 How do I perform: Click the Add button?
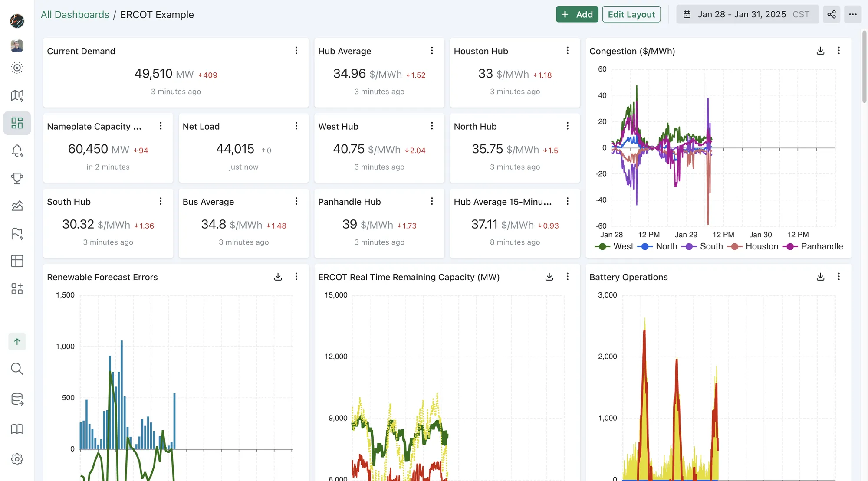[x=577, y=14]
